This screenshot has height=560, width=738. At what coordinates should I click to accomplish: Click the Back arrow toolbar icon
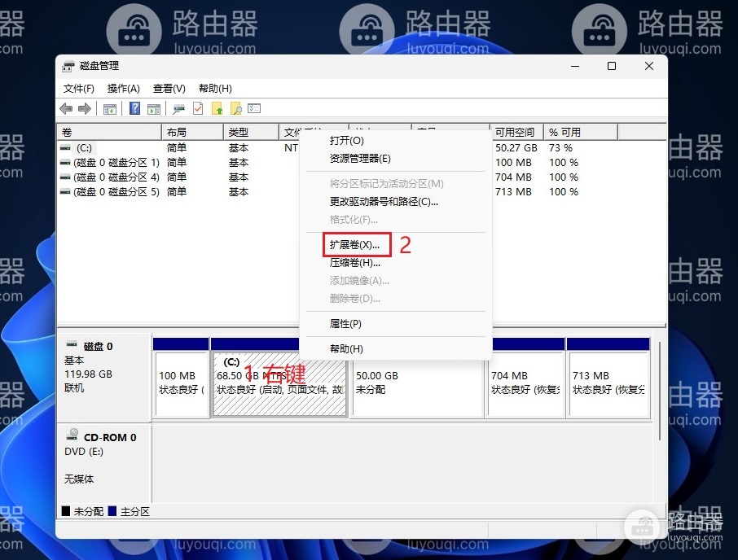click(x=66, y=108)
